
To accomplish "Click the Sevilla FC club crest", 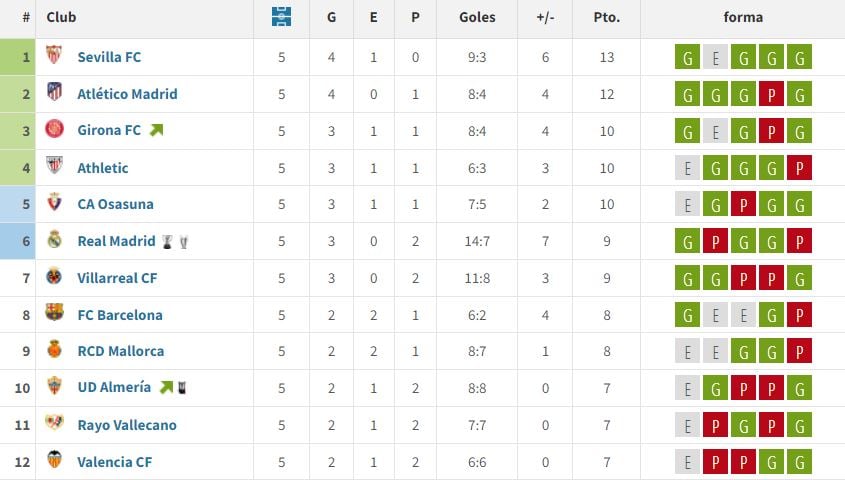I will pos(54,57).
